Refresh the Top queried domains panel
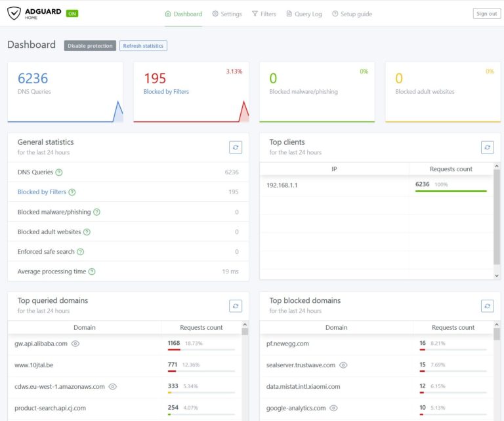504x421 pixels. coord(236,306)
